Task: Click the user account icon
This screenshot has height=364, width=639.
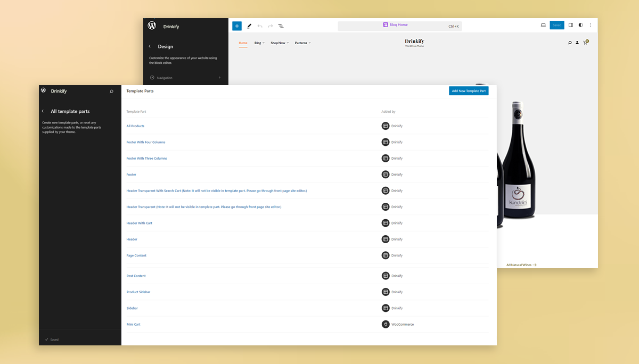Action: 577,43
